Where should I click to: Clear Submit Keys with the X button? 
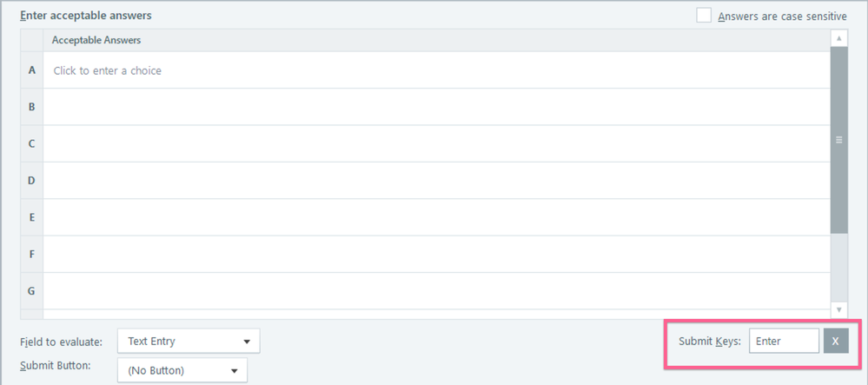[836, 342]
